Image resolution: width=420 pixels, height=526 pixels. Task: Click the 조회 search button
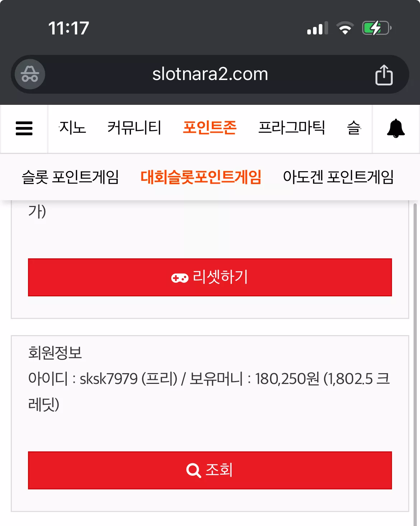(210, 470)
